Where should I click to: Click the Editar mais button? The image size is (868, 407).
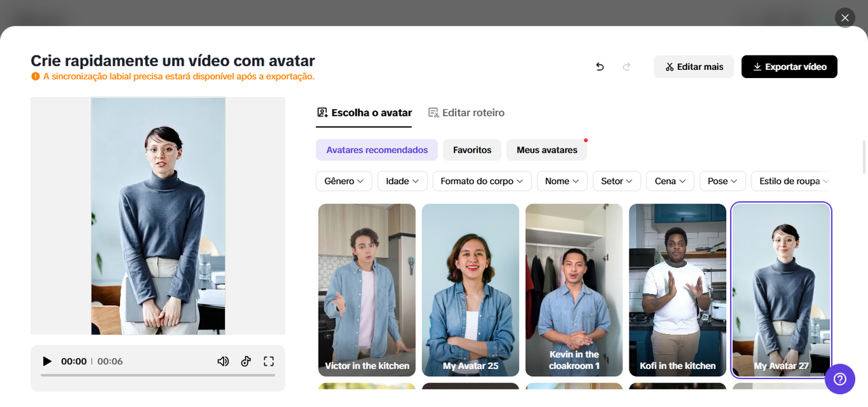click(x=693, y=66)
